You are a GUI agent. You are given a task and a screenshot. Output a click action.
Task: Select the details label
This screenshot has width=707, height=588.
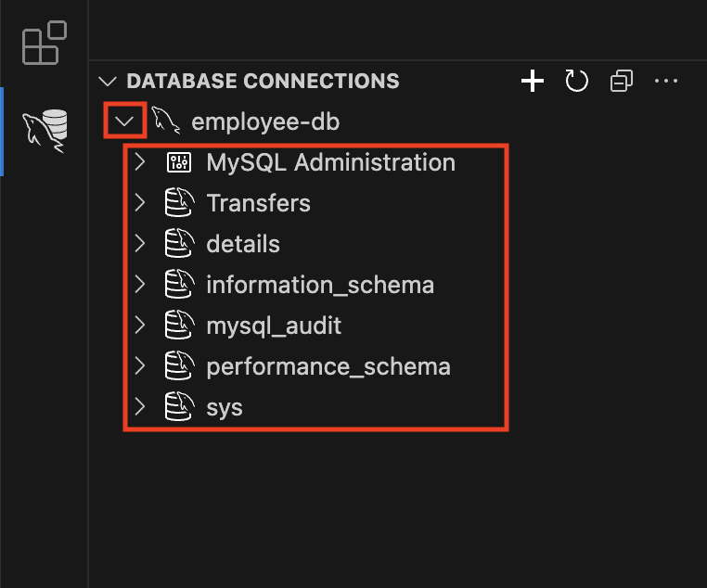(x=243, y=244)
